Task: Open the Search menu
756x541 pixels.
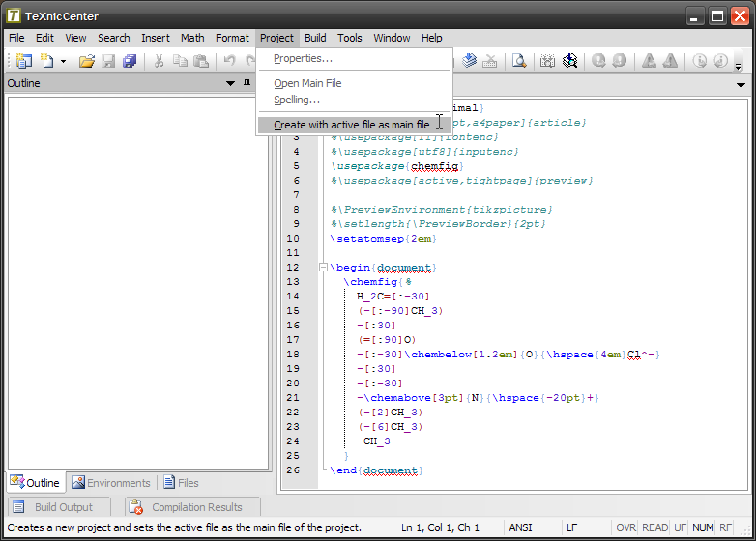Action: [x=114, y=38]
